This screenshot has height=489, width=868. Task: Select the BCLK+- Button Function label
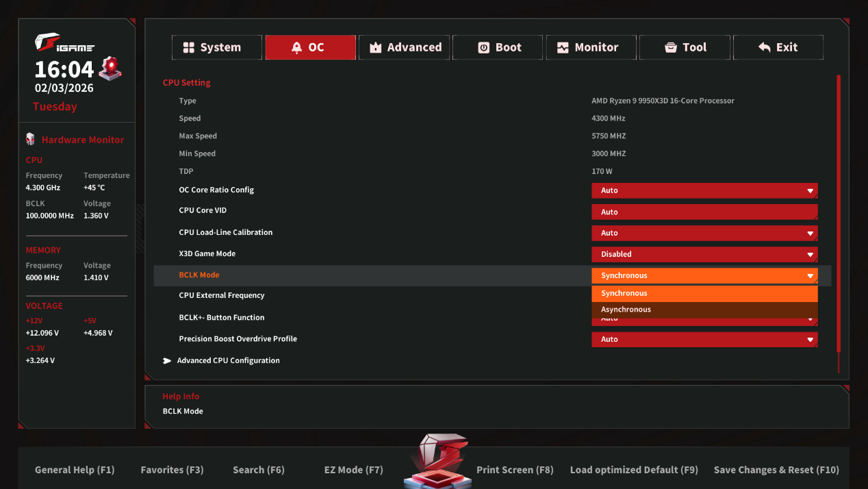point(221,318)
